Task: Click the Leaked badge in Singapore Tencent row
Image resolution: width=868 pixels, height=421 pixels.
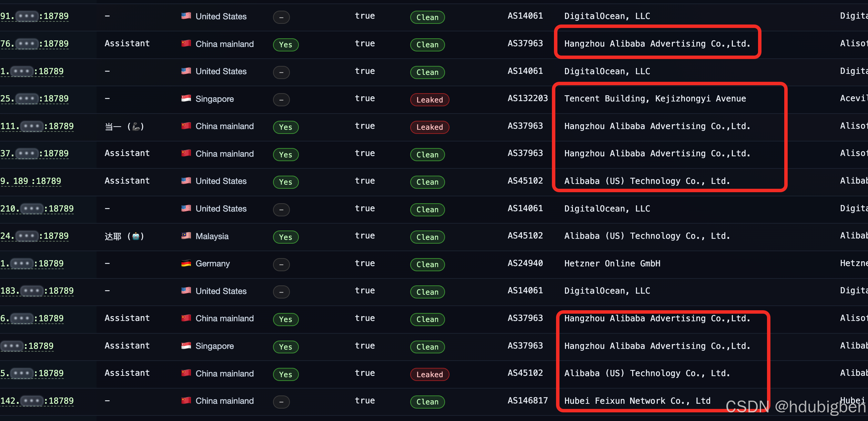Action: [x=430, y=100]
